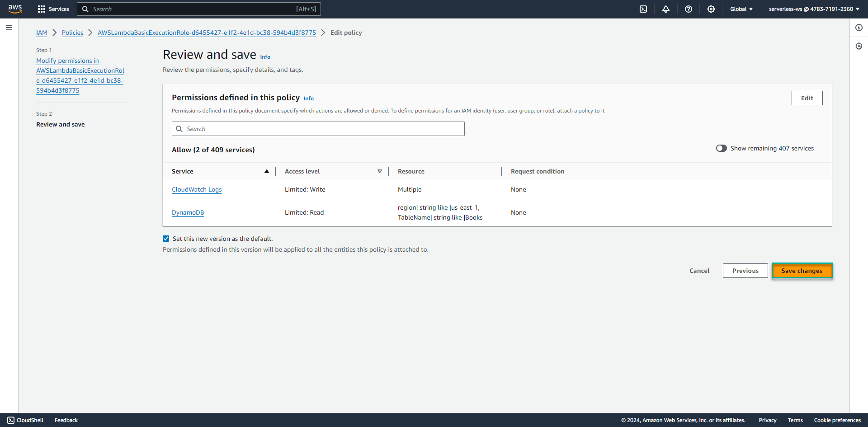
Task: Focus the permissions Search field
Action: coord(318,129)
